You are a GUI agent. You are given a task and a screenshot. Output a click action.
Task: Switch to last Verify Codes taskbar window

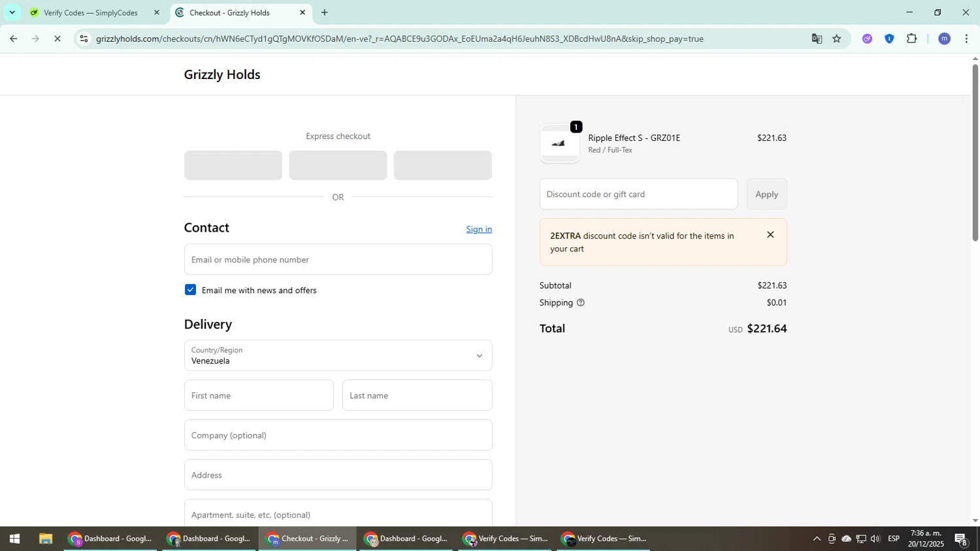click(x=603, y=539)
